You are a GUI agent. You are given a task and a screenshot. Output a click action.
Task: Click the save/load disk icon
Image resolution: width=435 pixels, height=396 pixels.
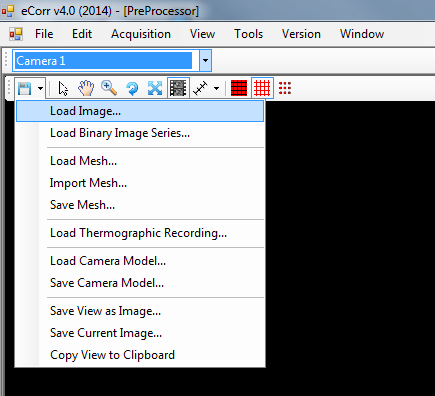pos(24,89)
